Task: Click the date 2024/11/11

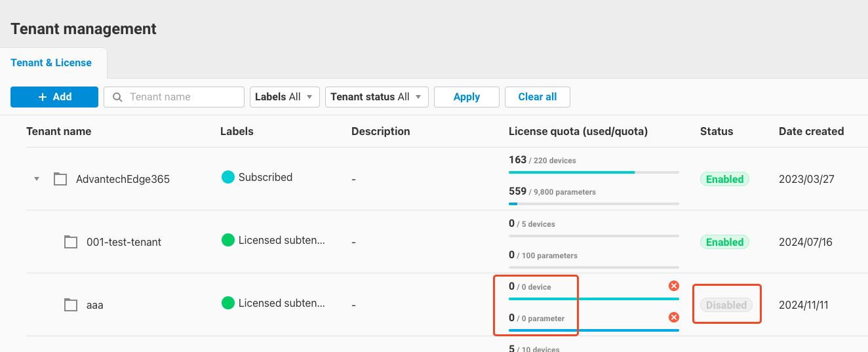Action: click(x=805, y=305)
